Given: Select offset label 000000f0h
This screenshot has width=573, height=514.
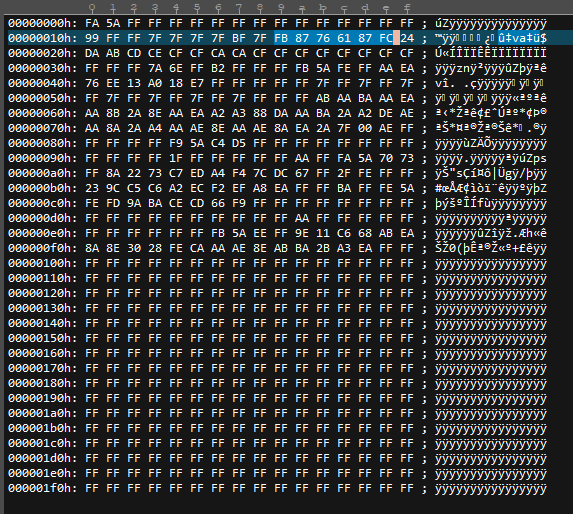Looking at the screenshot, I should pyautogui.click(x=43, y=248).
